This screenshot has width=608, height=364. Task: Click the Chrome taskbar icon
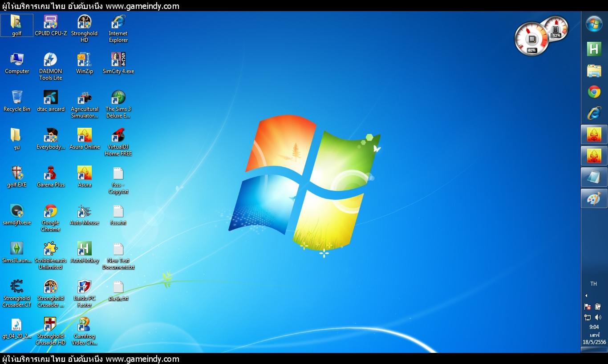tap(594, 92)
